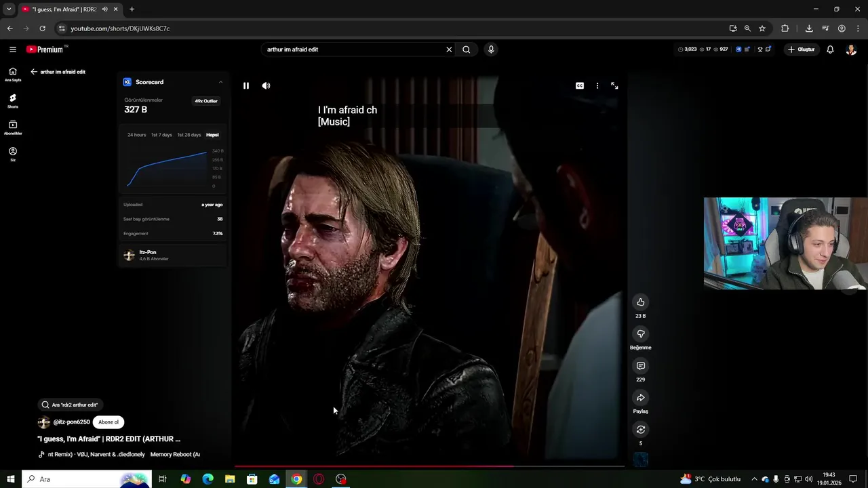Toggle closed captions on the Short
The height and width of the screenshot is (488, 868).
pyautogui.click(x=580, y=86)
